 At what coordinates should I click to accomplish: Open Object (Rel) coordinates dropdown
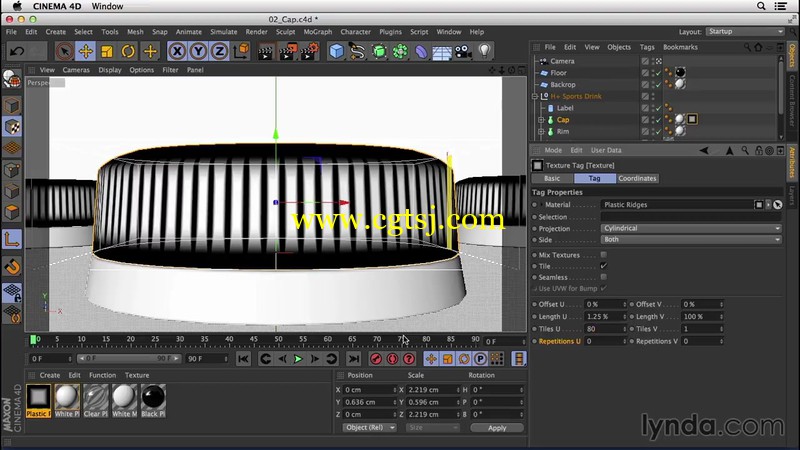tap(369, 428)
